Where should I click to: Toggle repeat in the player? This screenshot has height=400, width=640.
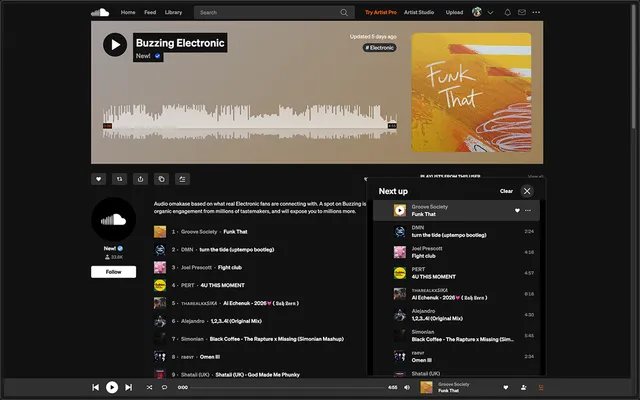(x=164, y=387)
